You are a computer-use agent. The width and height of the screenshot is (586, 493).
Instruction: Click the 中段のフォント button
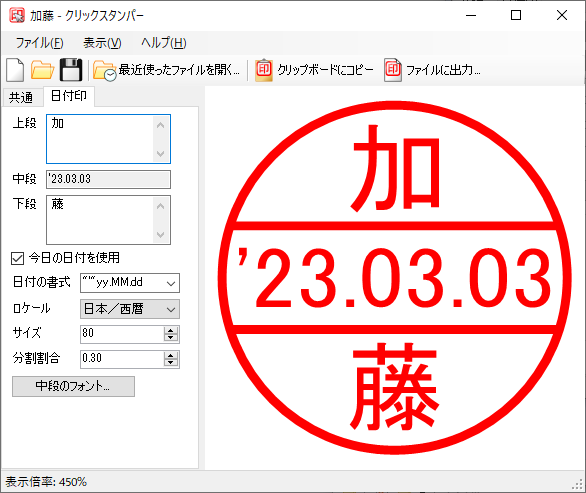click(x=73, y=386)
